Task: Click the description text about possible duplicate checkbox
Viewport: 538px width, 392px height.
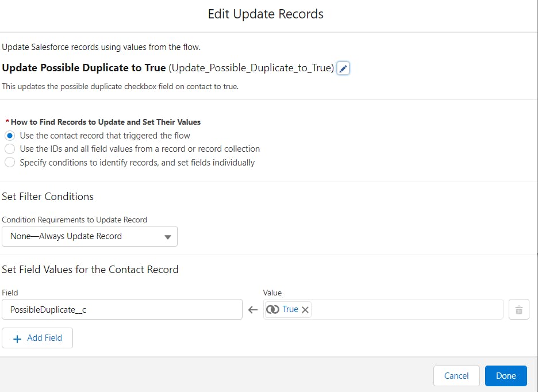Action: [120, 86]
